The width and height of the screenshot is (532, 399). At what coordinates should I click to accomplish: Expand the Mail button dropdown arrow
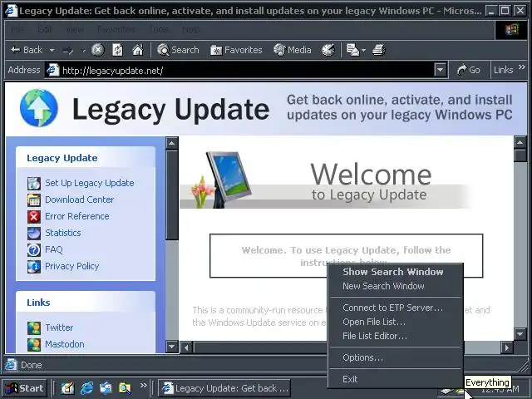coord(364,50)
